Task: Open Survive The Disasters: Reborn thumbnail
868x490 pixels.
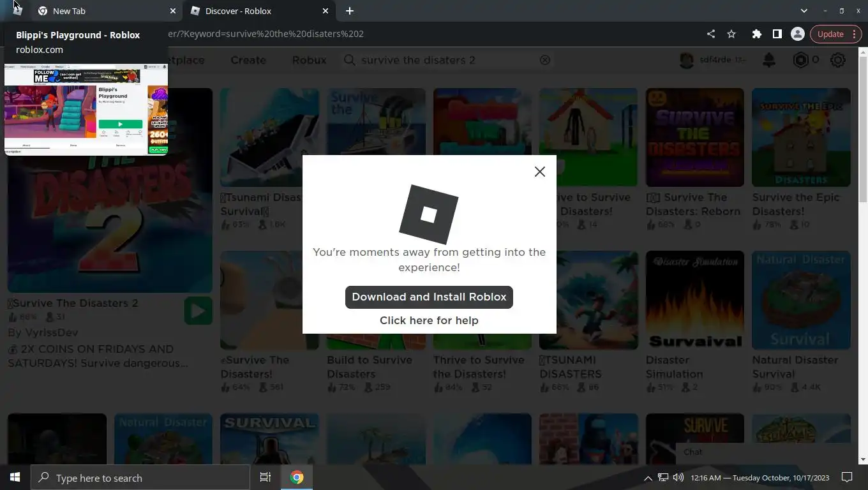Action: pos(694,137)
